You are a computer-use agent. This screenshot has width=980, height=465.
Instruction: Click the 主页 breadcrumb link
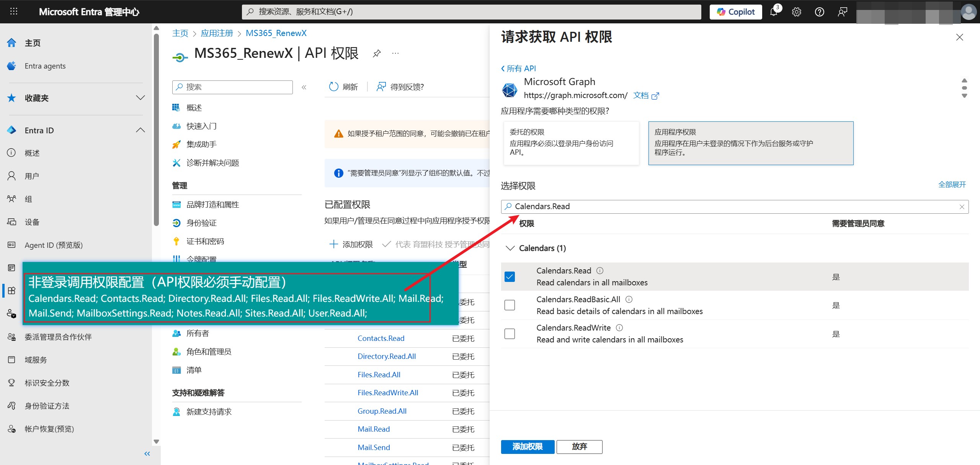coord(180,33)
